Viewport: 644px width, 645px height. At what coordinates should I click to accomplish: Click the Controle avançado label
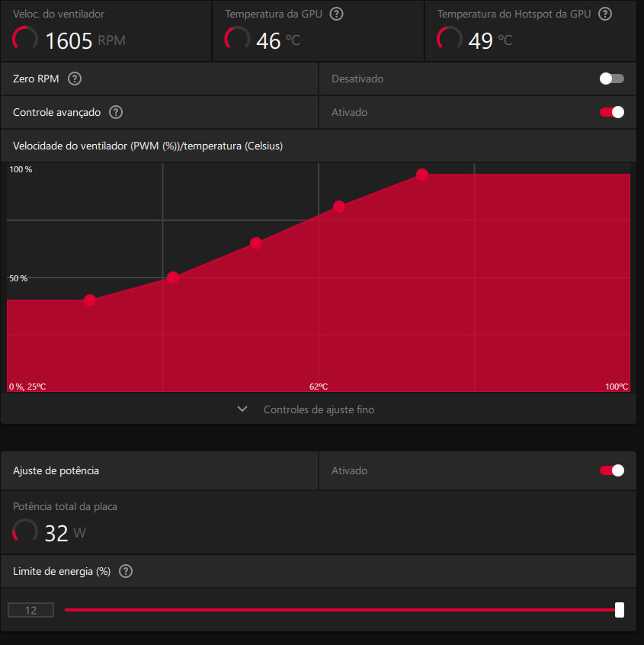56,112
